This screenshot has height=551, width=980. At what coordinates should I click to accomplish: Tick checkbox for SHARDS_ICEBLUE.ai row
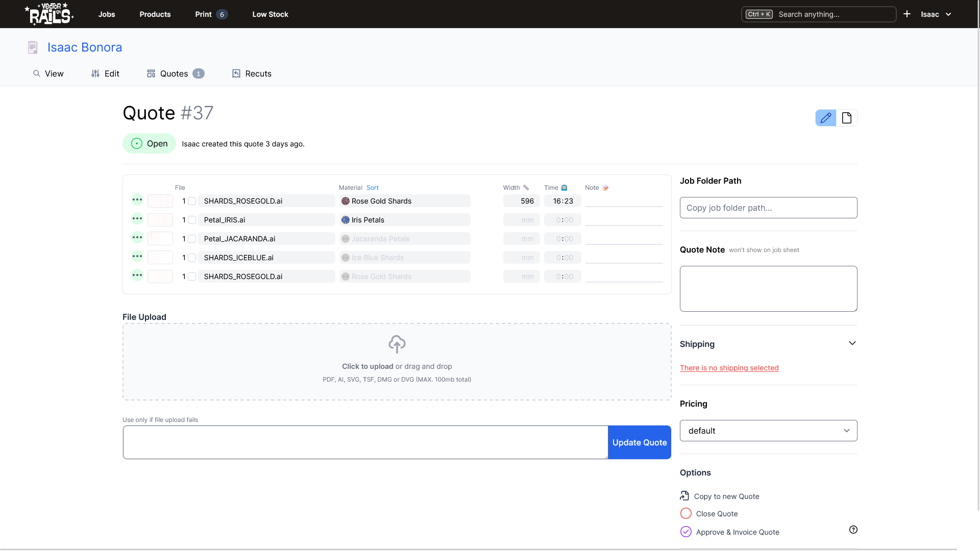coord(192,258)
